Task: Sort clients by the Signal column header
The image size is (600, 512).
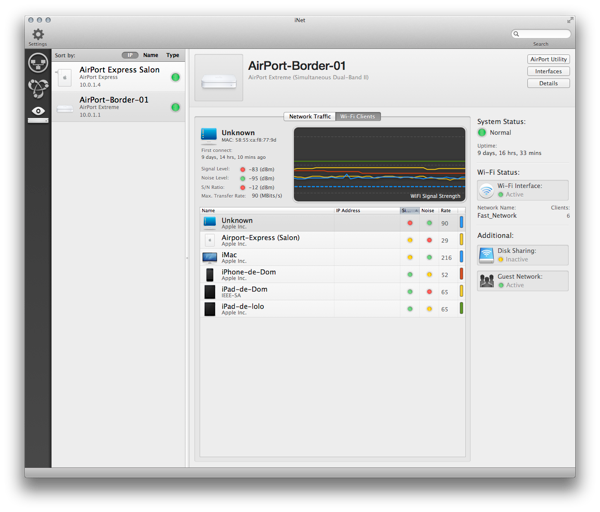Action: pyautogui.click(x=409, y=211)
